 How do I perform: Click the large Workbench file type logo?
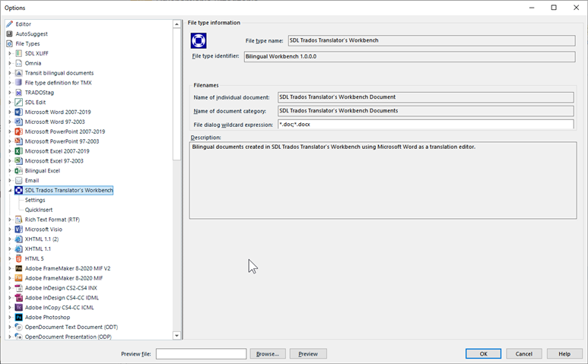point(199,40)
